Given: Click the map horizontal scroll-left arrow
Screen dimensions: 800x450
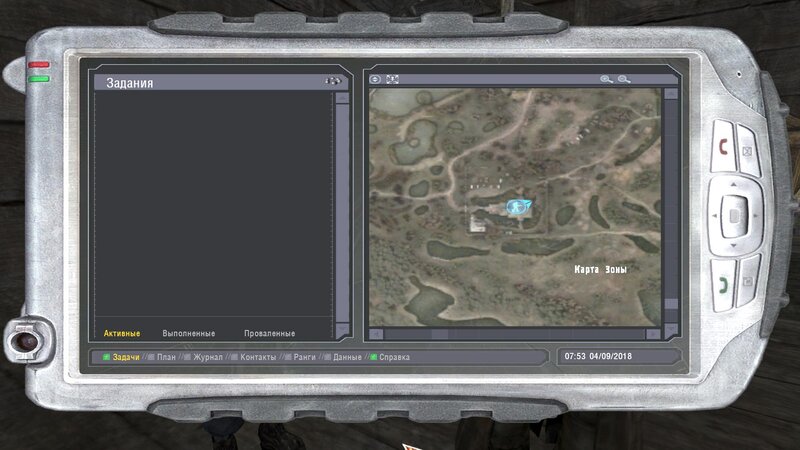Looking at the screenshot, I should click(x=376, y=334).
